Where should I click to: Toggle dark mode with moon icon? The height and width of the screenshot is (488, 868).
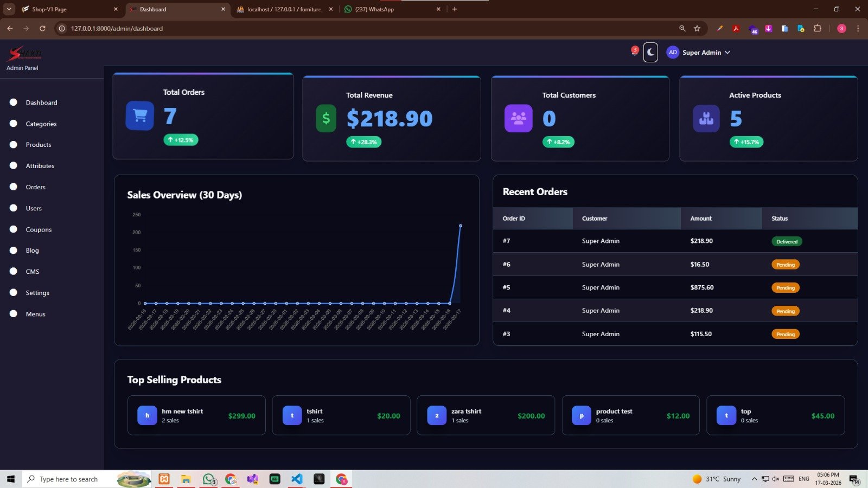pyautogui.click(x=650, y=53)
